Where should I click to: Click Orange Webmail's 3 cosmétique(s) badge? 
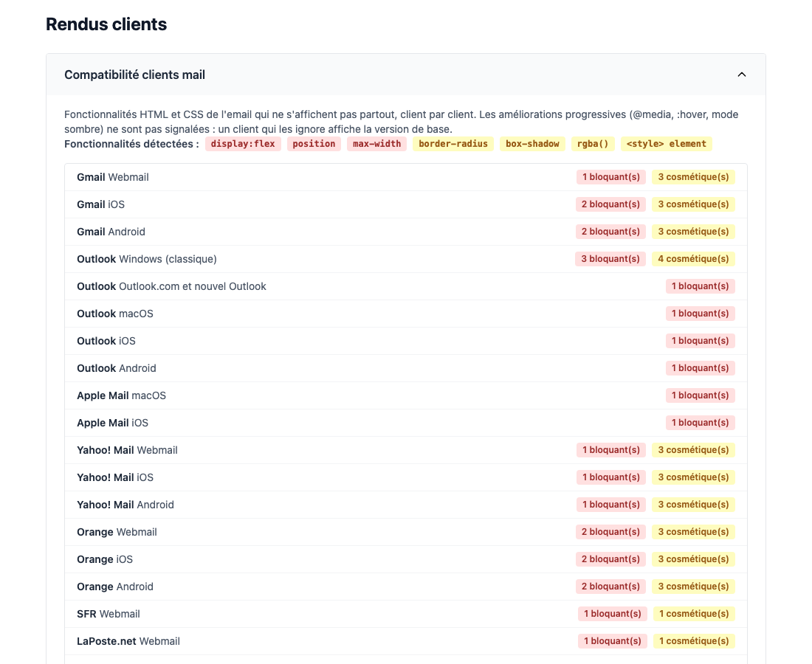pos(693,532)
